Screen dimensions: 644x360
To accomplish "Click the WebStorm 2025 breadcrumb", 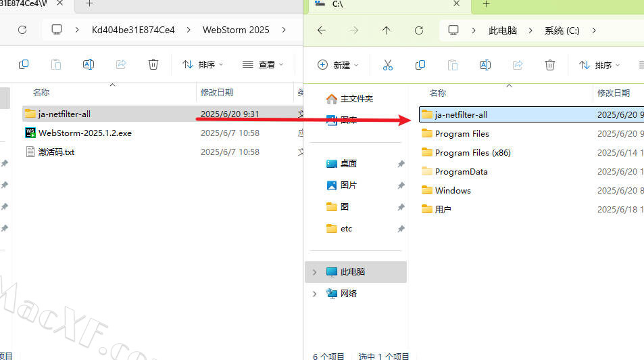I will [236, 30].
